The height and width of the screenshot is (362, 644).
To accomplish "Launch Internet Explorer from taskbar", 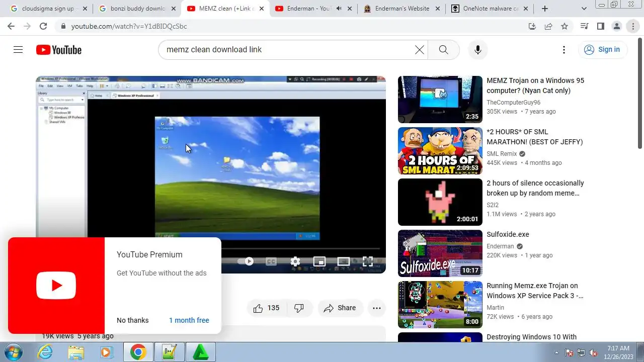I will tap(45, 352).
